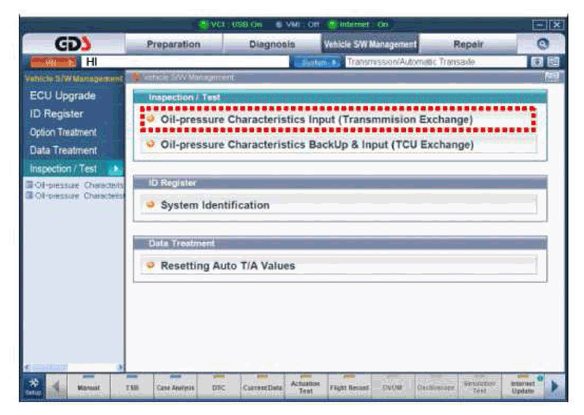
Task: Click the orange VIN selector button
Action: [54, 62]
